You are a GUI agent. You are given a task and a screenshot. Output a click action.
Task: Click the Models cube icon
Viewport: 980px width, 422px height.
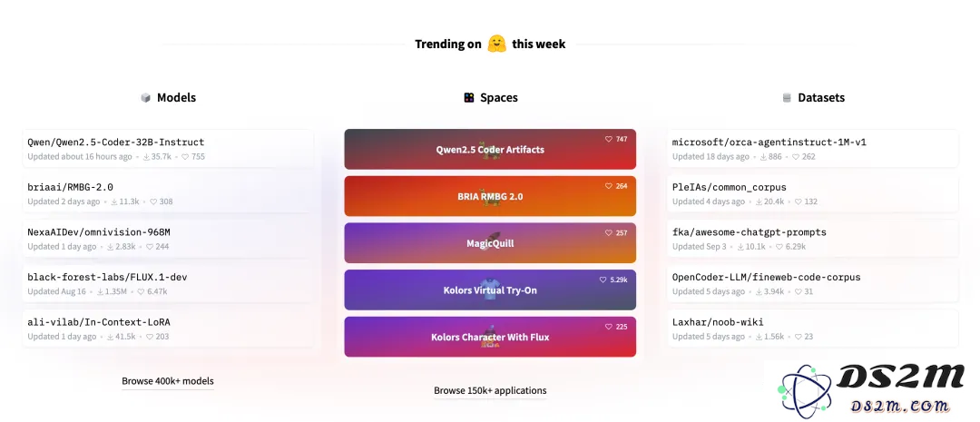pyautogui.click(x=145, y=98)
